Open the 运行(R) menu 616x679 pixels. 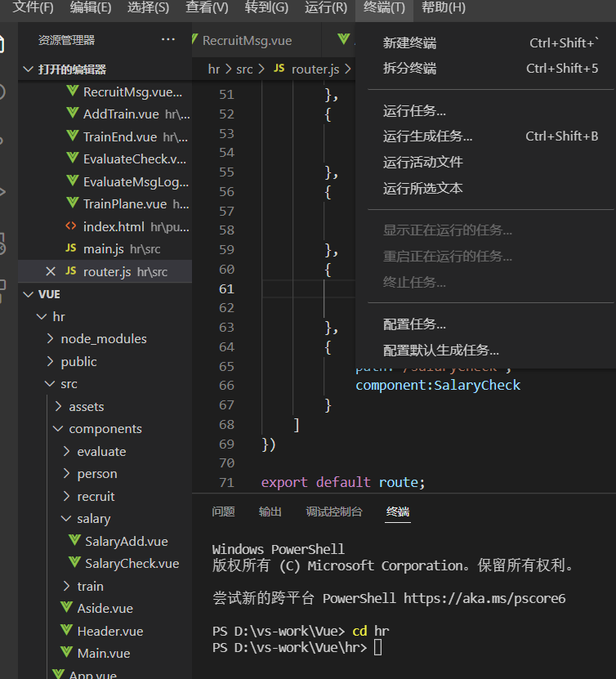pos(325,7)
